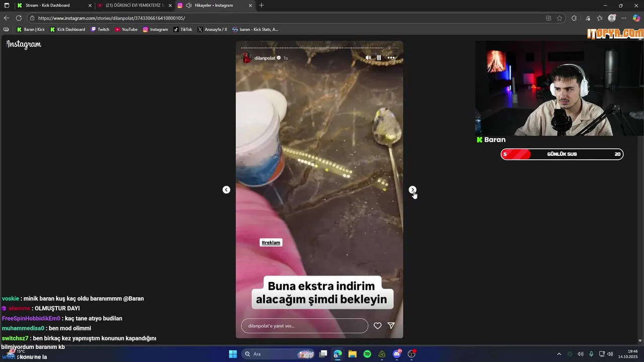Open a new browser tab
This screenshot has height=362, width=644.
coord(261,5)
